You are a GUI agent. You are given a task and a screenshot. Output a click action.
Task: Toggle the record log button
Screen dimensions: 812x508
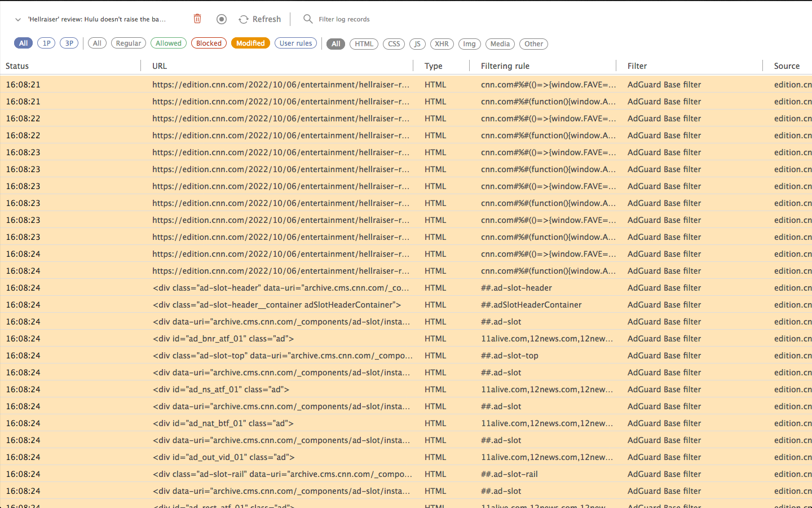click(x=222, y=19)
